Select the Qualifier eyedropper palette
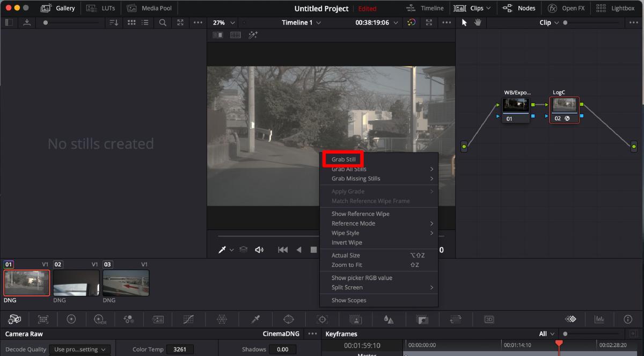Screen dimensions: 644x356 [x=255, y=319]
